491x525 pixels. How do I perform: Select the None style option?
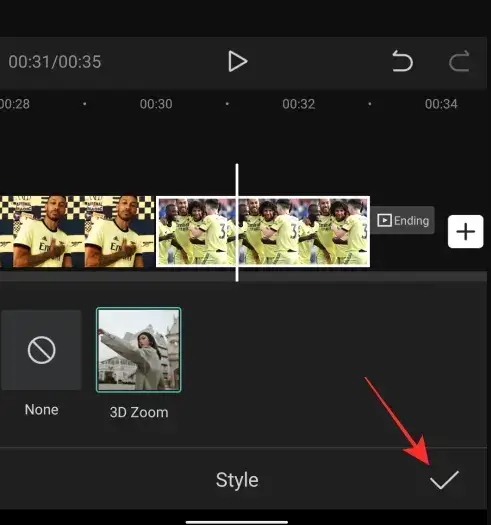41,350
